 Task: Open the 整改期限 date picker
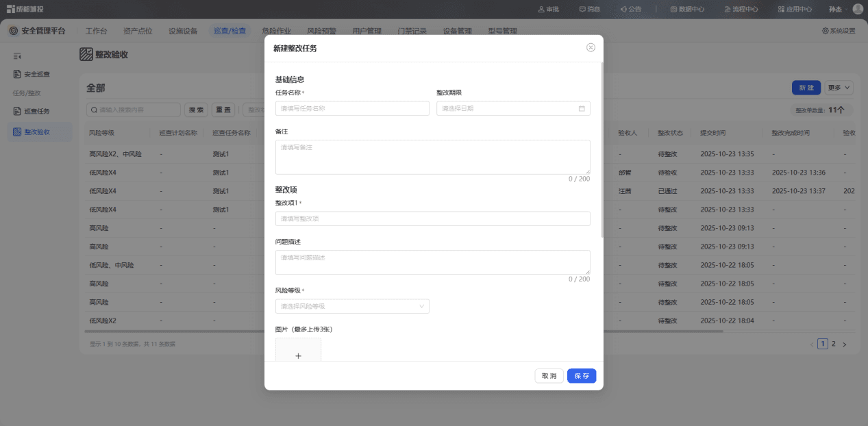point(513,108)
